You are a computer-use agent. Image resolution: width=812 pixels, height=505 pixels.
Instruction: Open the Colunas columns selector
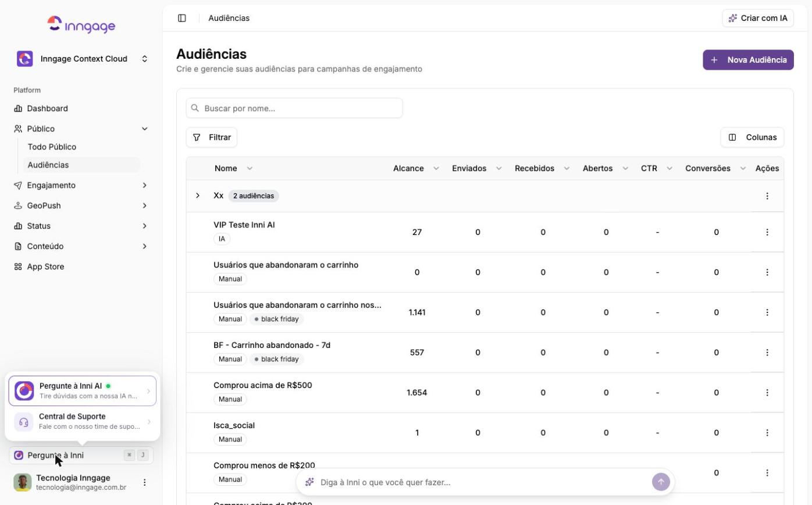pos(752,137)
